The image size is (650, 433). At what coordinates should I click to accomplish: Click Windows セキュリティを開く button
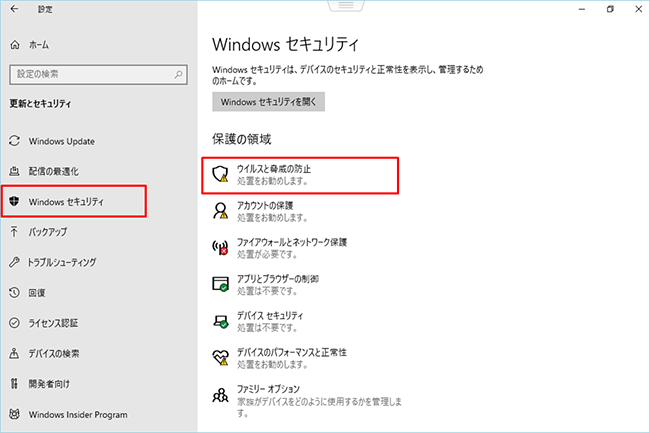point(268,102)
